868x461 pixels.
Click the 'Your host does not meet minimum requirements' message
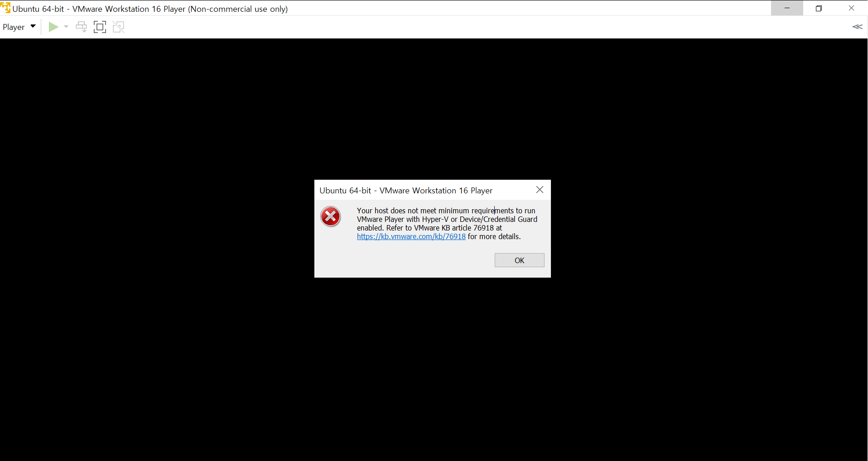(x=447, y=224)
